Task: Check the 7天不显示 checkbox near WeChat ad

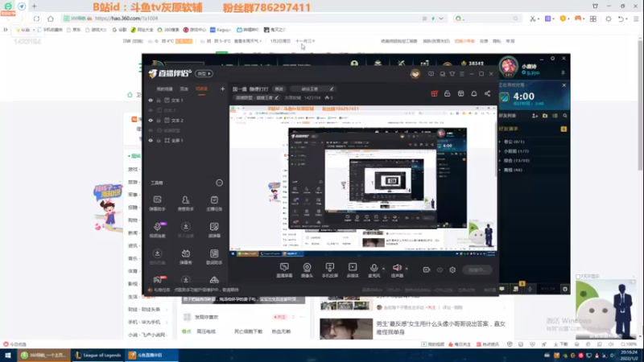Action: click(578, 277)
